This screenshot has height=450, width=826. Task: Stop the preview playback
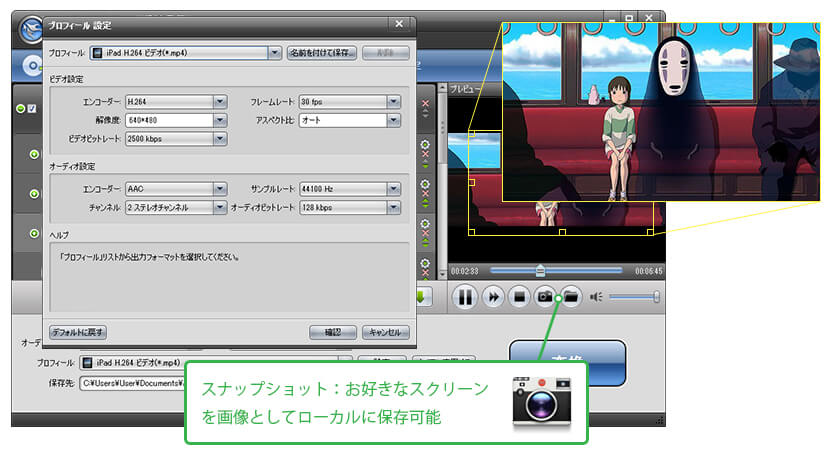pyautogui.click(x=519, y=298)
